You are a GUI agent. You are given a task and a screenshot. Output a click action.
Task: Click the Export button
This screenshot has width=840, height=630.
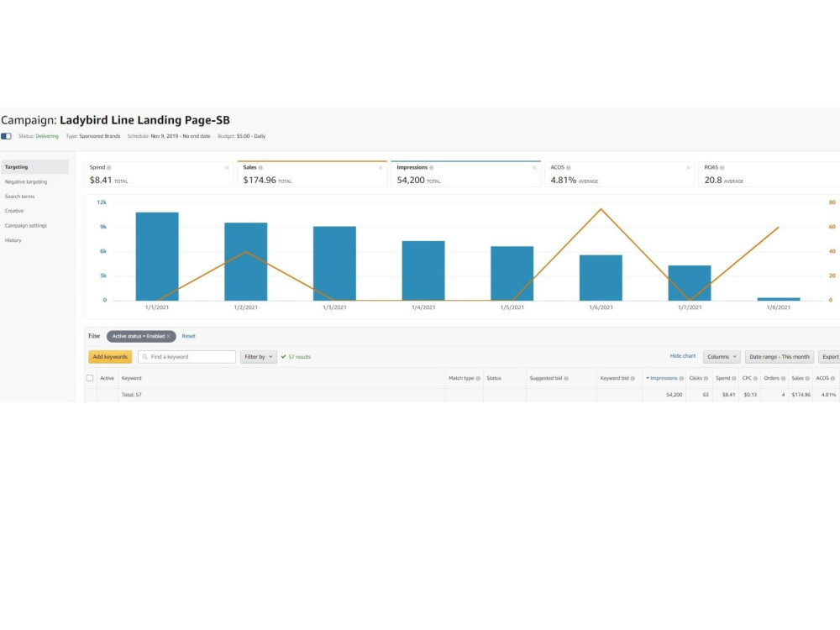830,357
